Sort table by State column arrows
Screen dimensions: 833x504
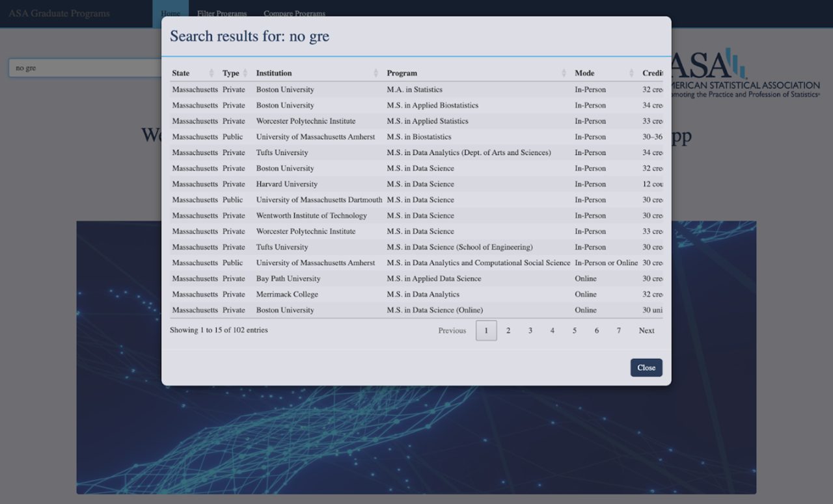212,73
